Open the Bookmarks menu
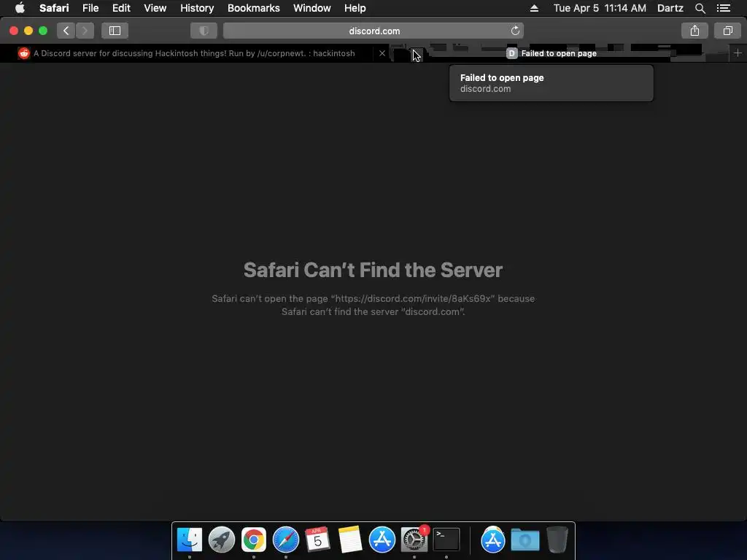 point(253,8)
